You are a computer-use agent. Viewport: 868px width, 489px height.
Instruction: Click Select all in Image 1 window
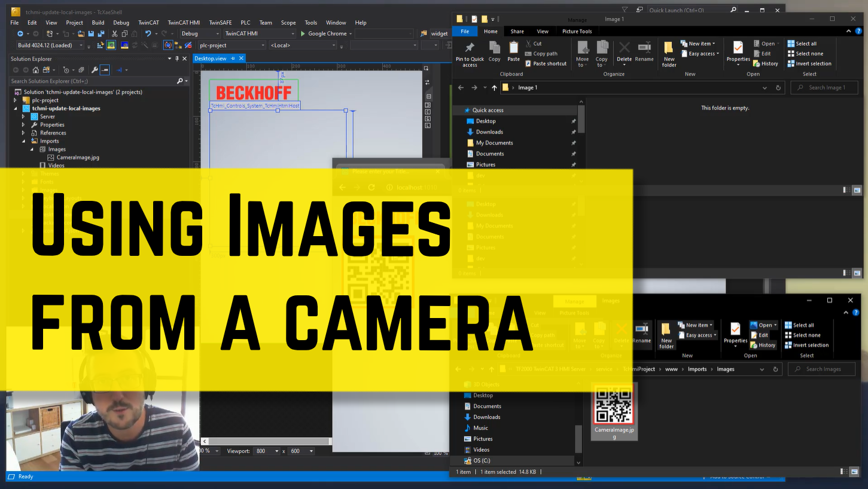(802, 44)
